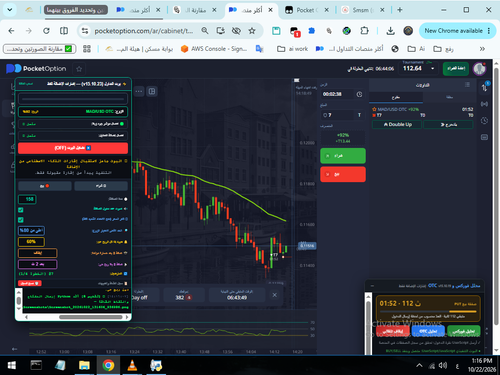Screen dimensions: 500x375
Task: Click the bot panel sell button with red dot
Action: click(x=45, y=186)
